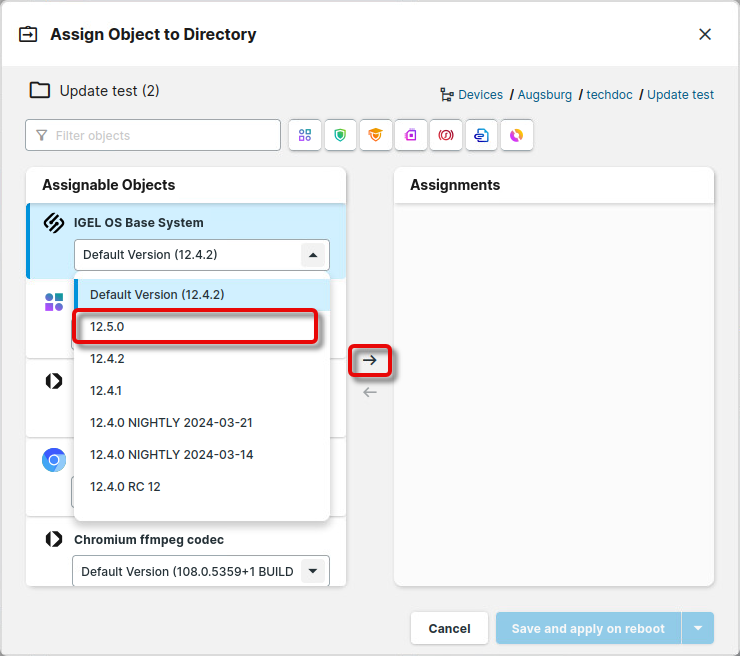The image size is (740, 656).
Task: Choose 12.4.0 RC 12 version option
Action: coord(125,487)
